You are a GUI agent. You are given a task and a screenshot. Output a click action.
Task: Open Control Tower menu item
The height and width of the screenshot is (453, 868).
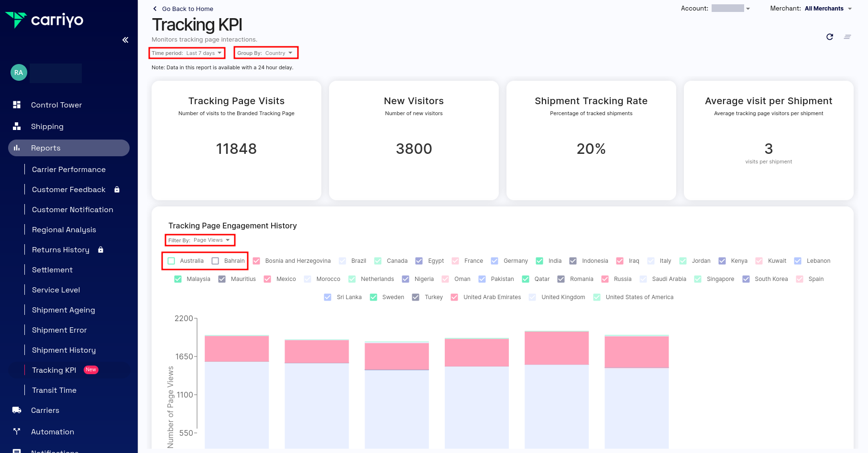point(69,105)
